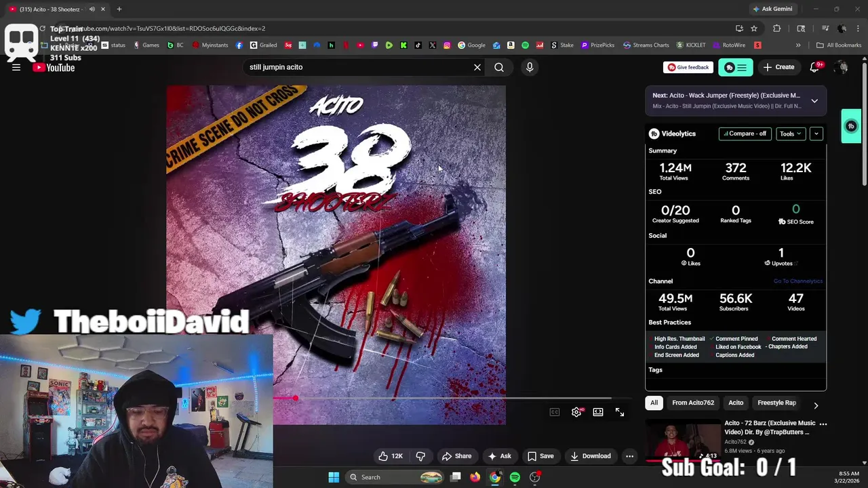Open the Streams Charts bookmark
The image size is (868, 488).
[646, 45]
